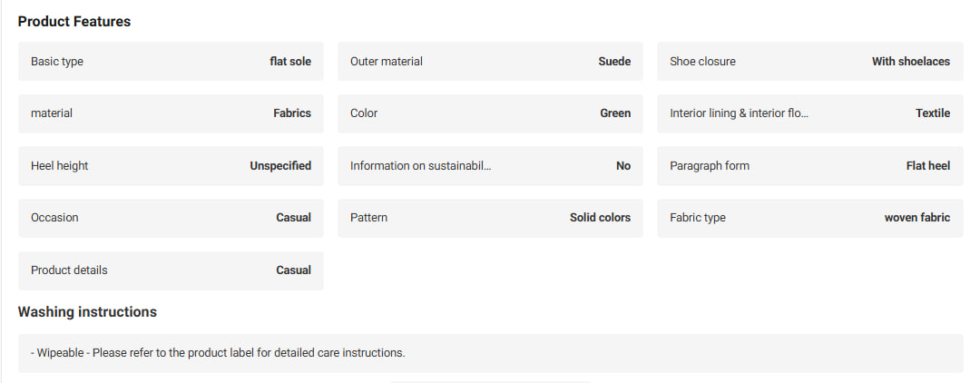Viewport: 980px width, 383px height.
Task: Select the Pattern Solid colors row
Action: (490, 218)
